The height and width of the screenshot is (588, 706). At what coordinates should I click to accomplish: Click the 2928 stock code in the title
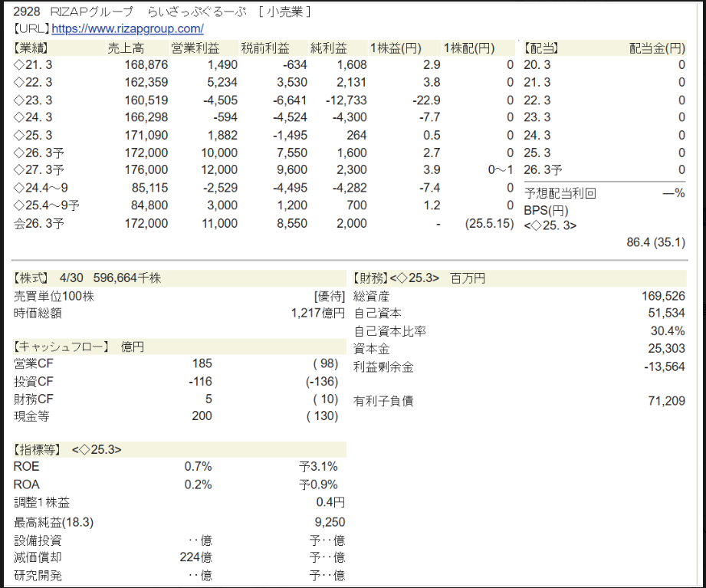27,11
